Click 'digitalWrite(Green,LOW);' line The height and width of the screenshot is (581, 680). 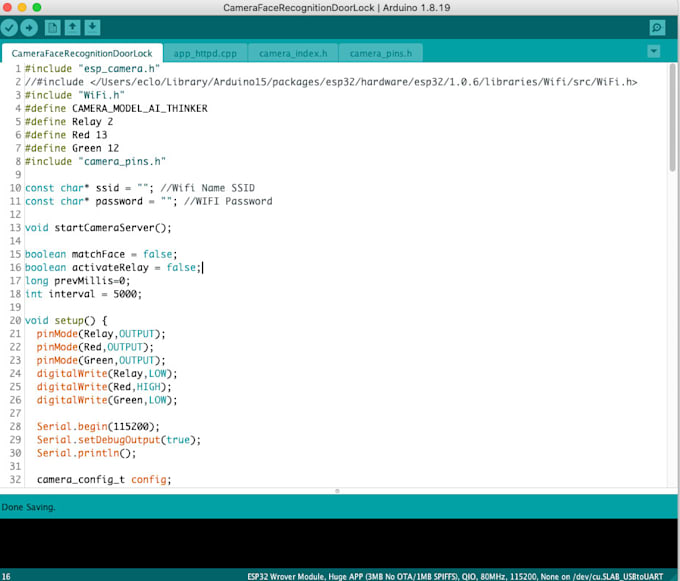[107, 400]
